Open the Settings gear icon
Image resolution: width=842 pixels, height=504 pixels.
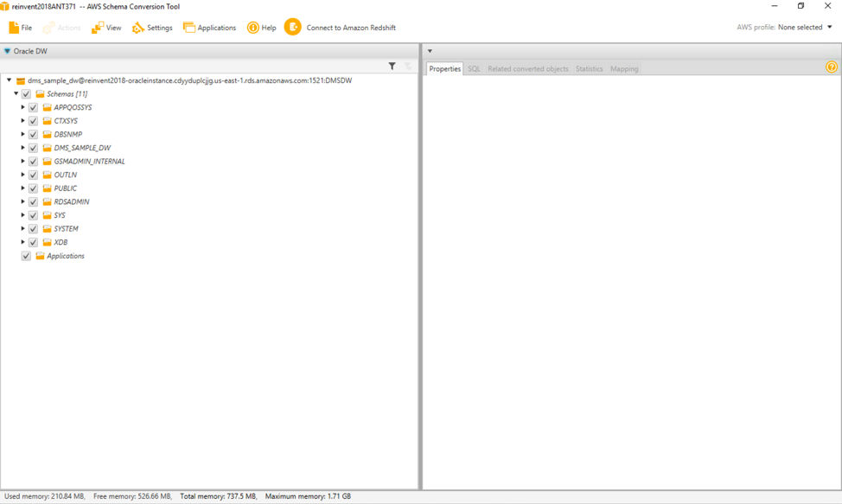point(138,28)
